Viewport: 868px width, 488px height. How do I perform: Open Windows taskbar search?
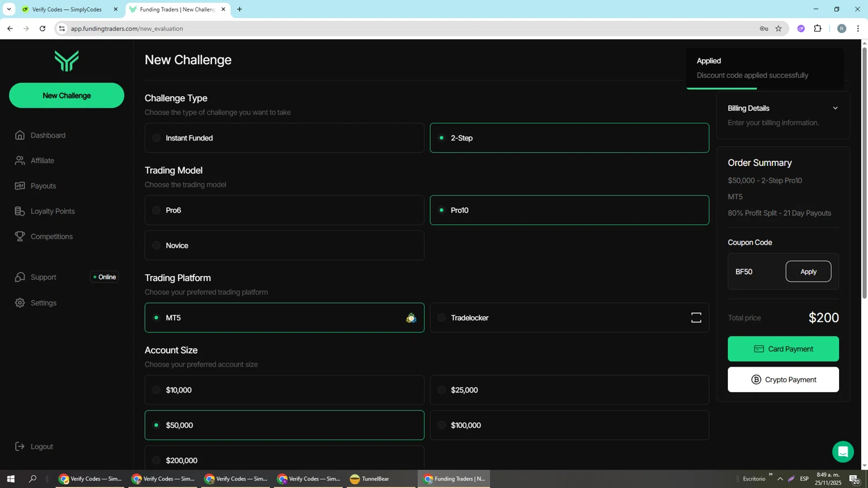pos(32,479)
